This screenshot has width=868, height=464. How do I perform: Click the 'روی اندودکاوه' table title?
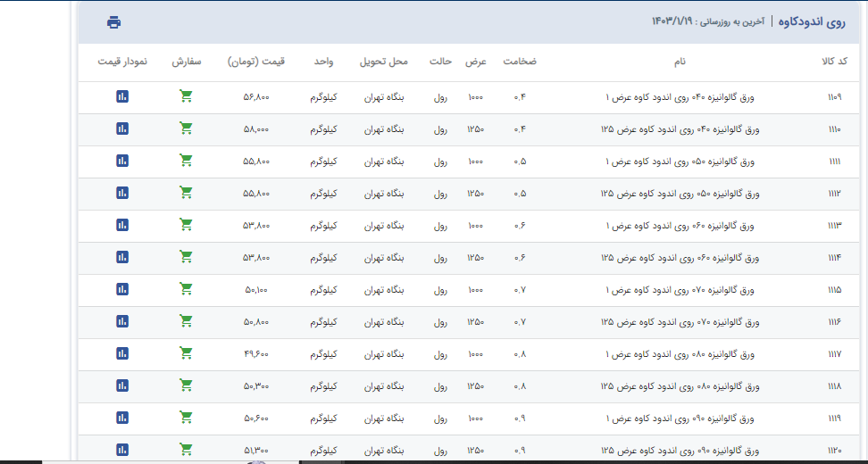tap(811, 21)
